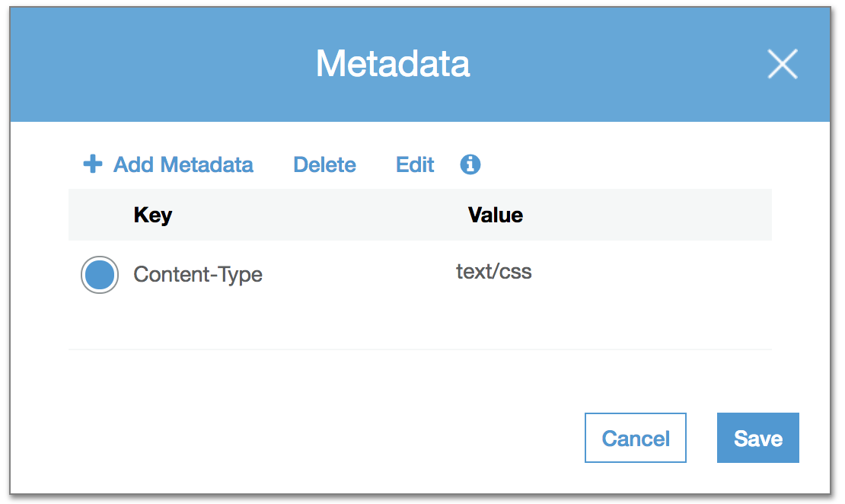
Task: Open the metadata info icon
Action: [x=470, y=164]
